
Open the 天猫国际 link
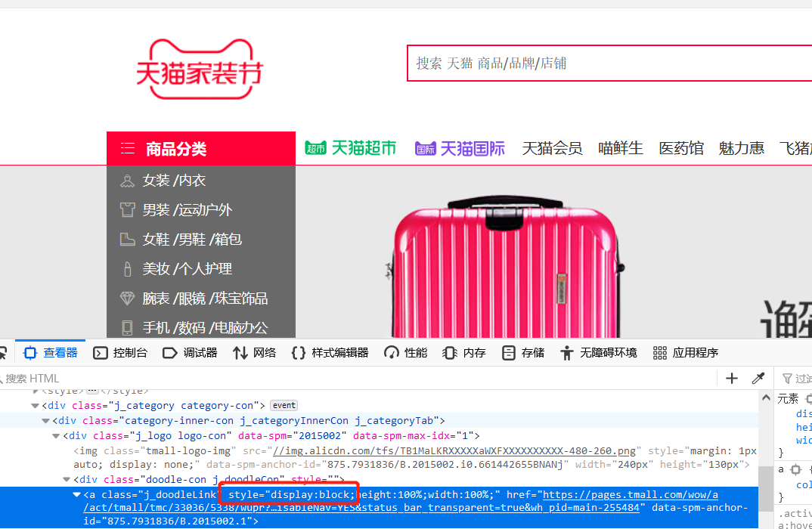point(460,149)
